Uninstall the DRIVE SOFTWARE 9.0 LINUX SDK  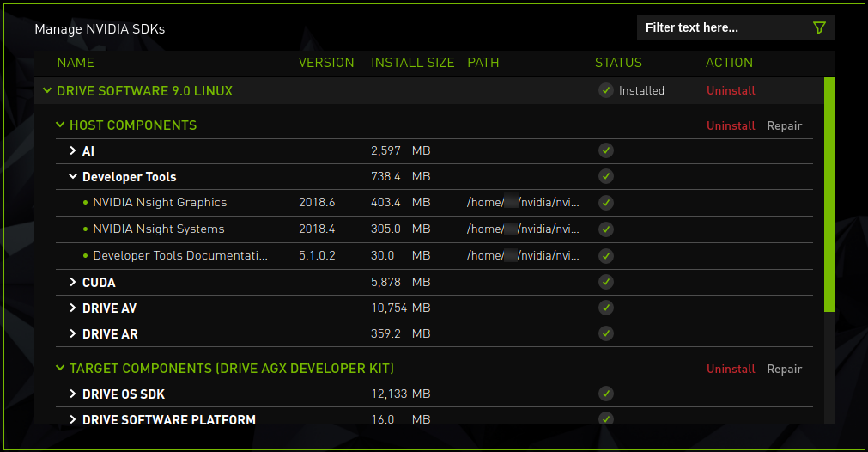click(731, 90)
